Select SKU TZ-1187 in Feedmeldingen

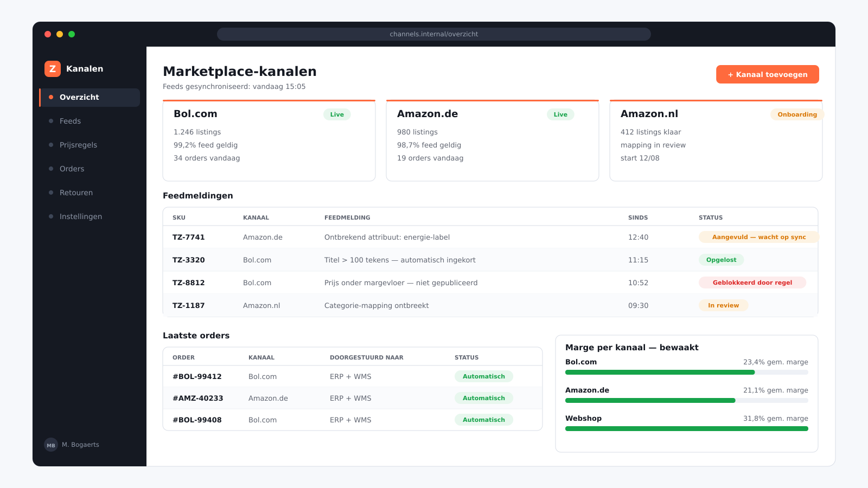click(189, 306)
